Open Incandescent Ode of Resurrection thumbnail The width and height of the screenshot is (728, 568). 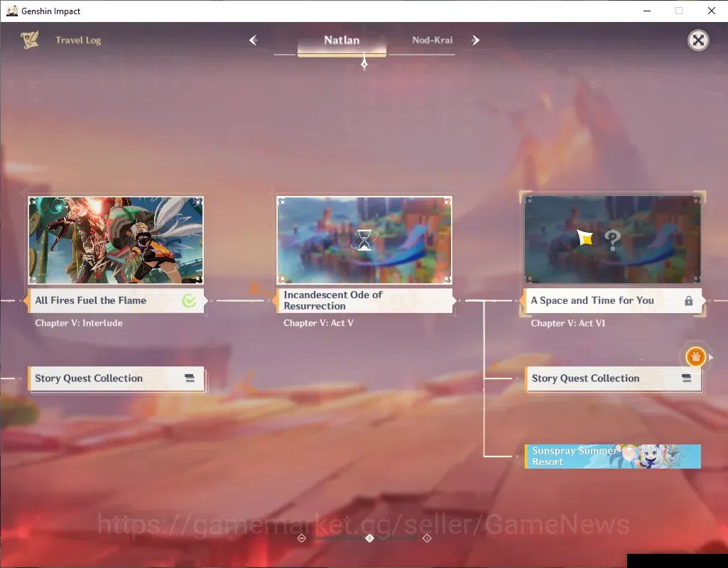pyautogui.click(x=364, y=240)
